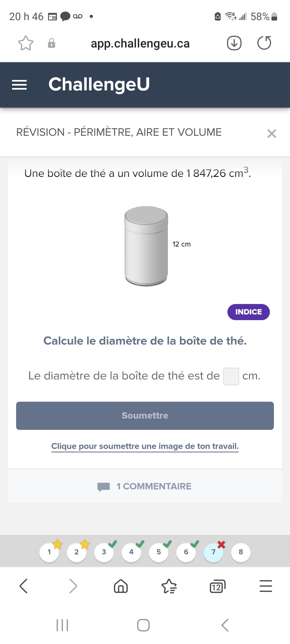Click link to submit image of work
Viewport: 290px width, 644px height.
click(145, 446)
